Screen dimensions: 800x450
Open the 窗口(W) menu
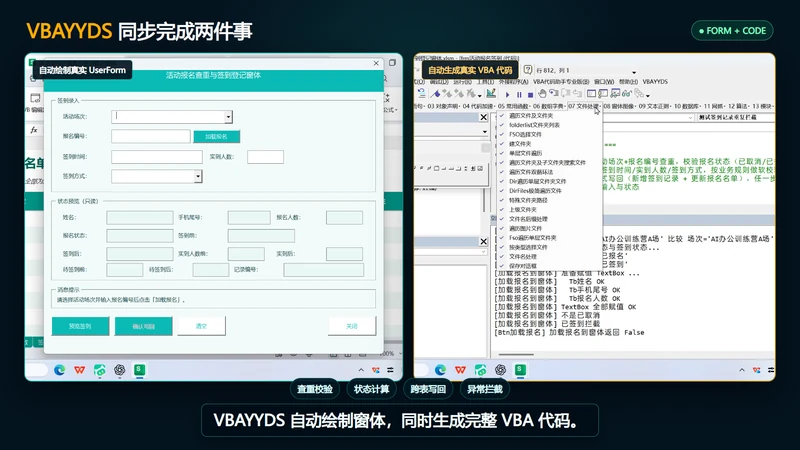pyautogui.click(x=604, y=82)
